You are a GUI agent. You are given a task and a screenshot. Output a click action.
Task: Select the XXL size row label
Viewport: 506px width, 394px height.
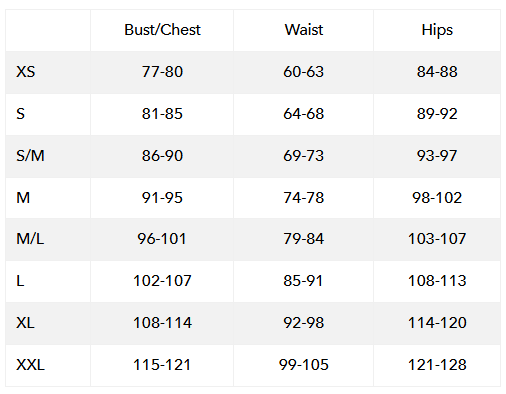(x=30, y=365)
